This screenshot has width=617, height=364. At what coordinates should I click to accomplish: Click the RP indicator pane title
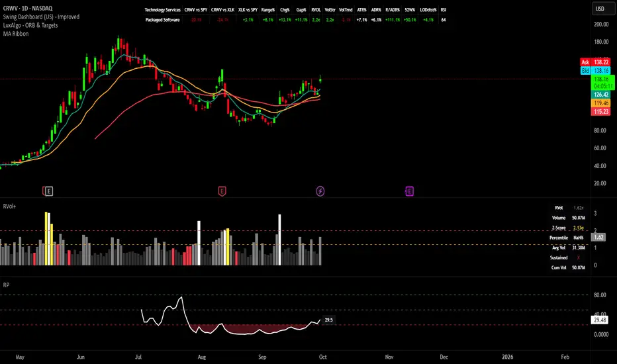(7, 285)
